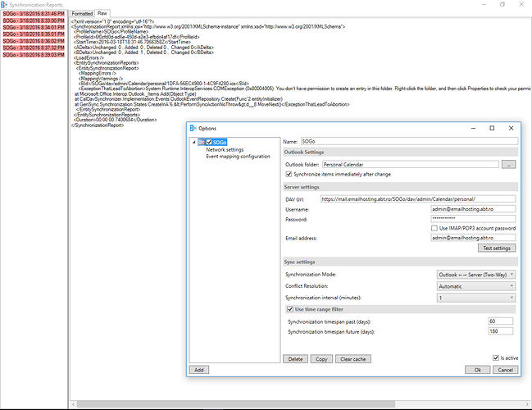Click Synchronization timespan past days field
The image size is (532, 410).
(501, 321)
